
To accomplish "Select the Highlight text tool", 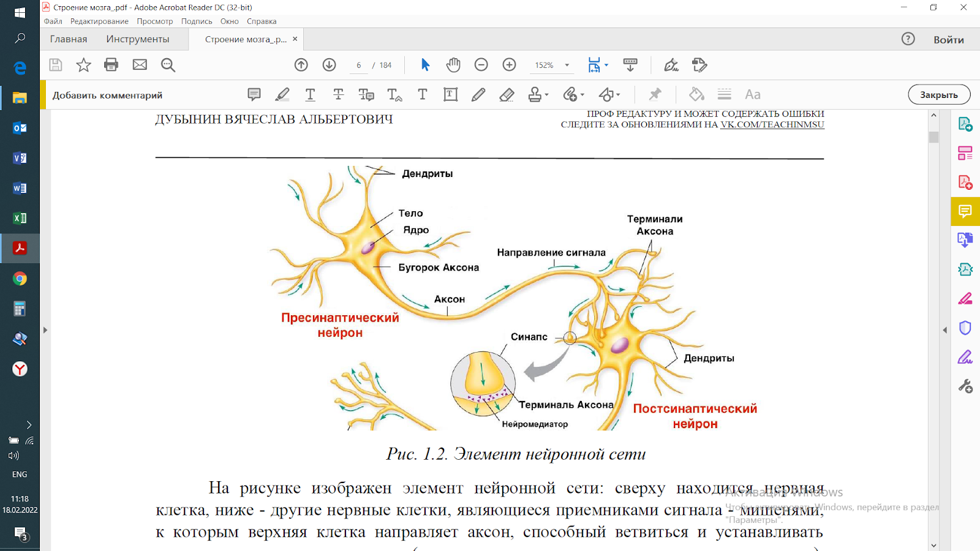I will click(x=282, y=95).
